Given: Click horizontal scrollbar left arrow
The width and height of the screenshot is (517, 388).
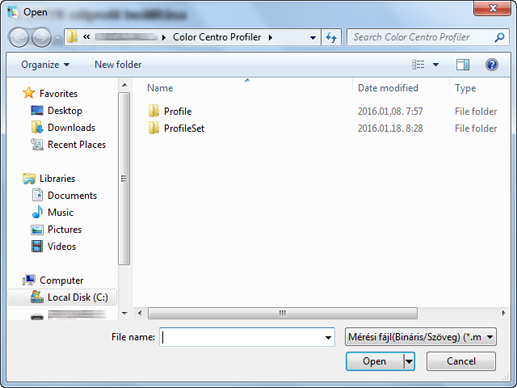Looking at the screenshot, I should coord(140,313).
